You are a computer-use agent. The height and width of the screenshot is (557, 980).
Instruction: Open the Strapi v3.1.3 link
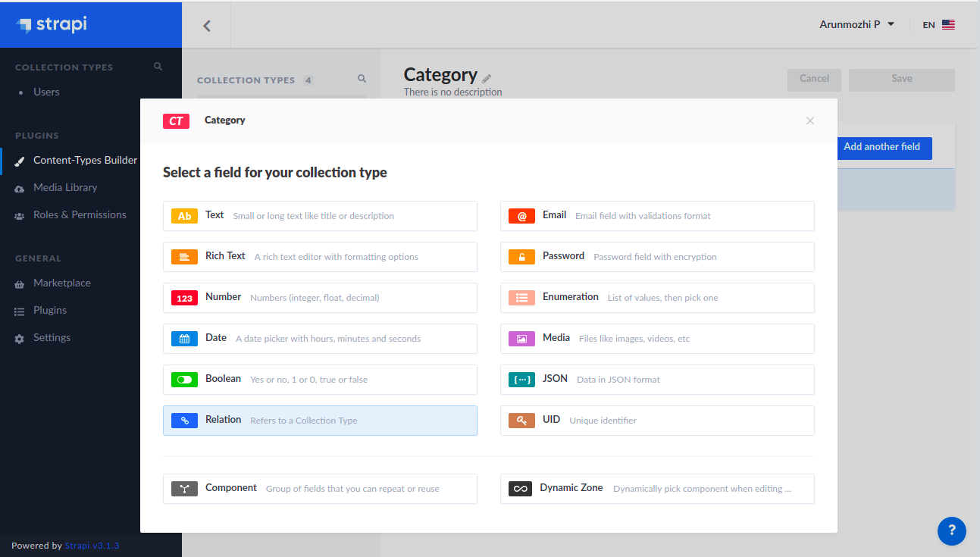point(92,546)
